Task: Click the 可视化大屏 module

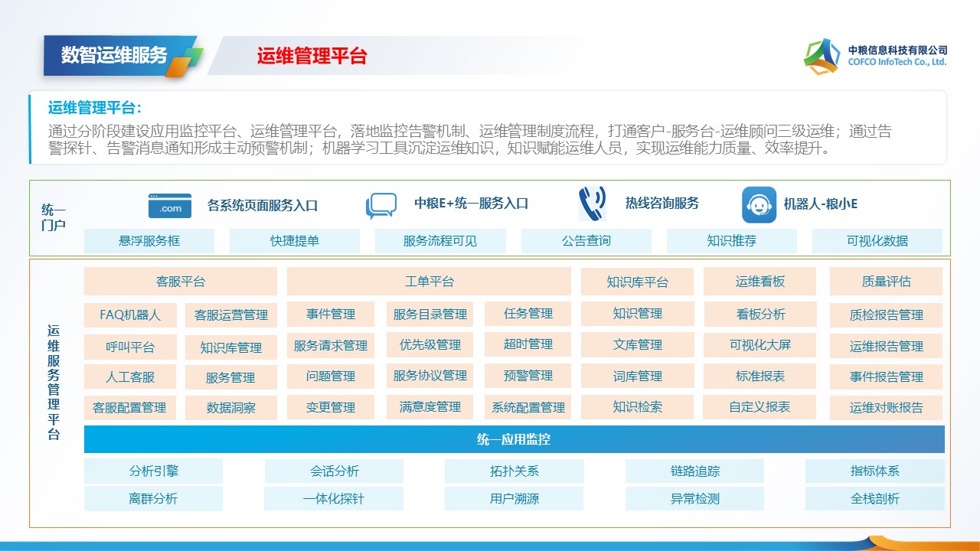Action: tap(759, 345)
